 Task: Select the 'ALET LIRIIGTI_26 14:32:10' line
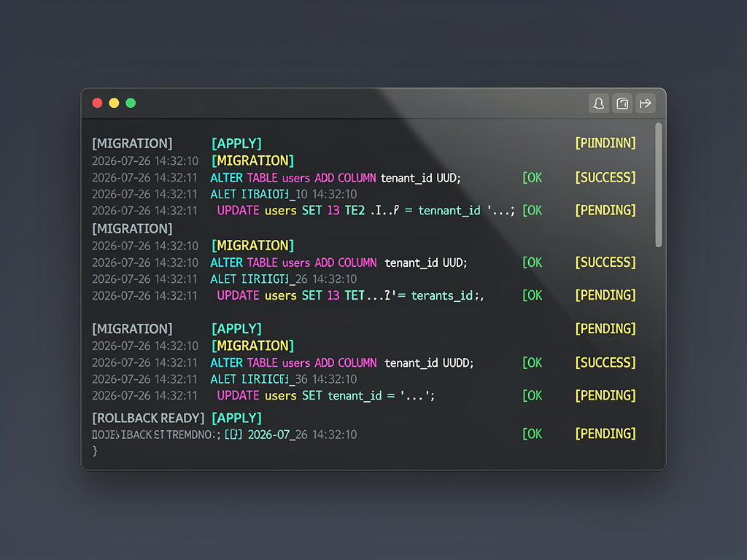coord(284,279)
